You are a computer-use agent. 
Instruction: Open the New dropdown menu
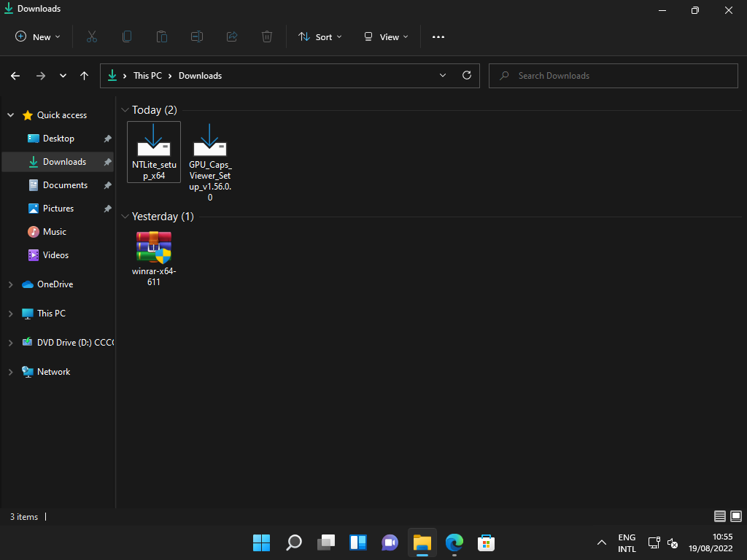(38, 36)
